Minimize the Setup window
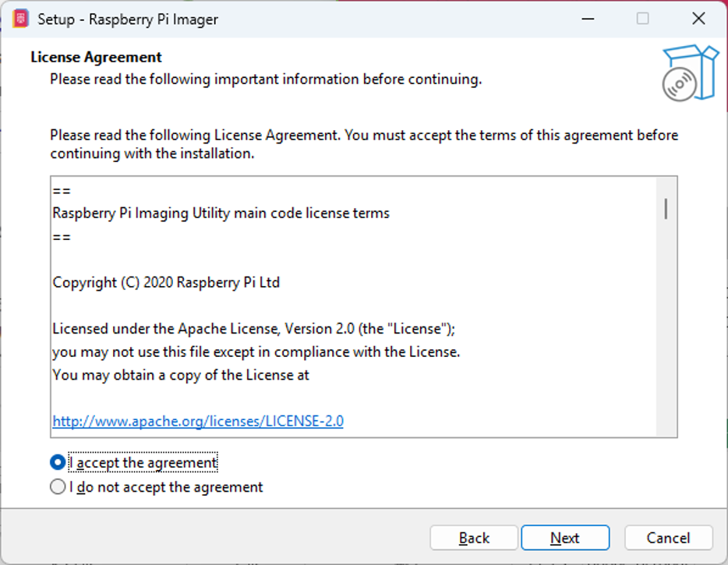728x565 pixels. tap(588, 19)
